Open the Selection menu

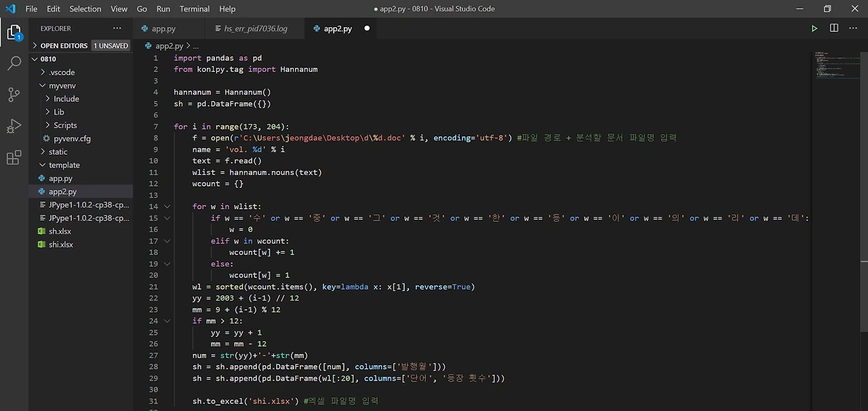85,9
